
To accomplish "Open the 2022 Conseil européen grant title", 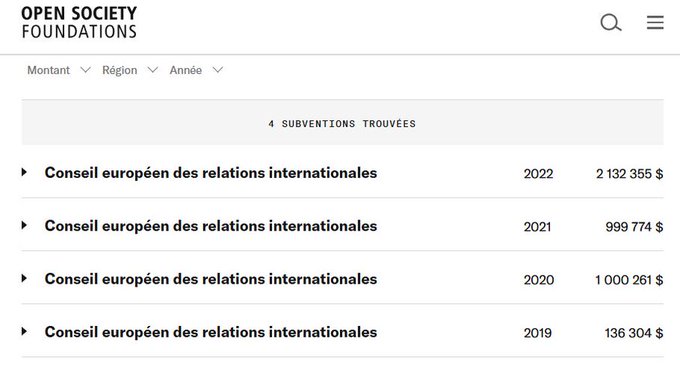I will click(x=211, y=173).
